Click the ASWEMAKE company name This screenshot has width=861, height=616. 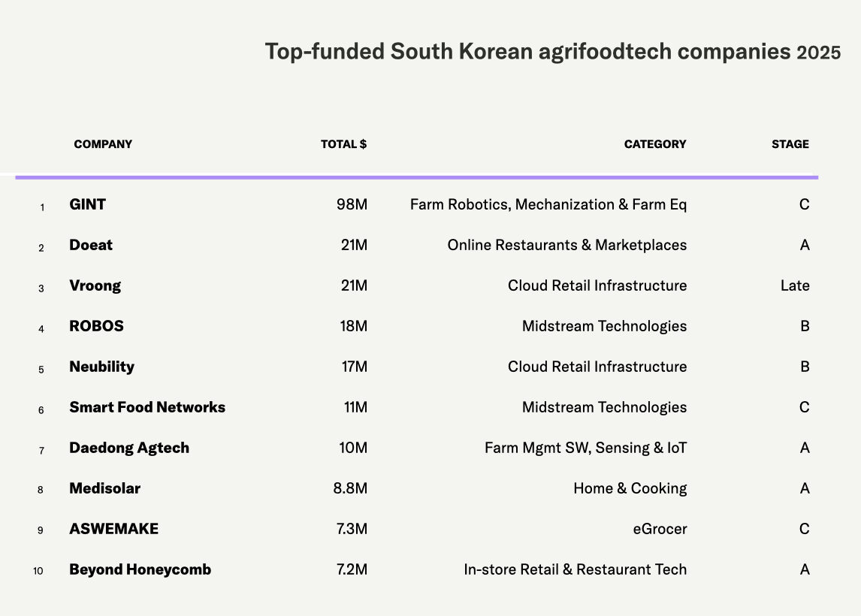click(113, 529)
